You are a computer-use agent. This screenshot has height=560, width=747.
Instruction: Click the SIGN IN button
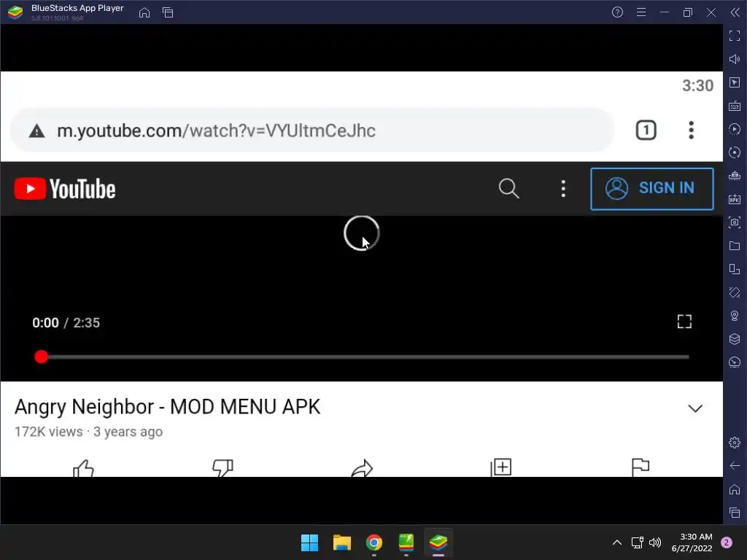651,189
